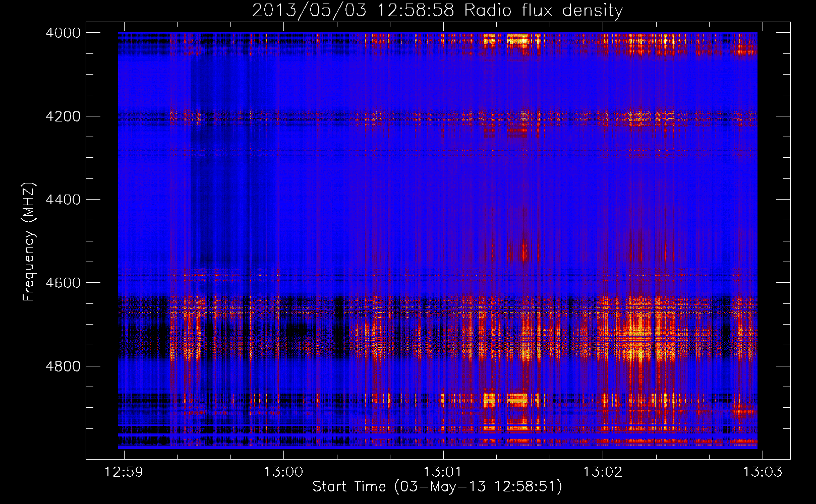
Task: Click the 'Start Time (03-May-13 12:58:51)' axis title
Action: click(x=437, y=487)
